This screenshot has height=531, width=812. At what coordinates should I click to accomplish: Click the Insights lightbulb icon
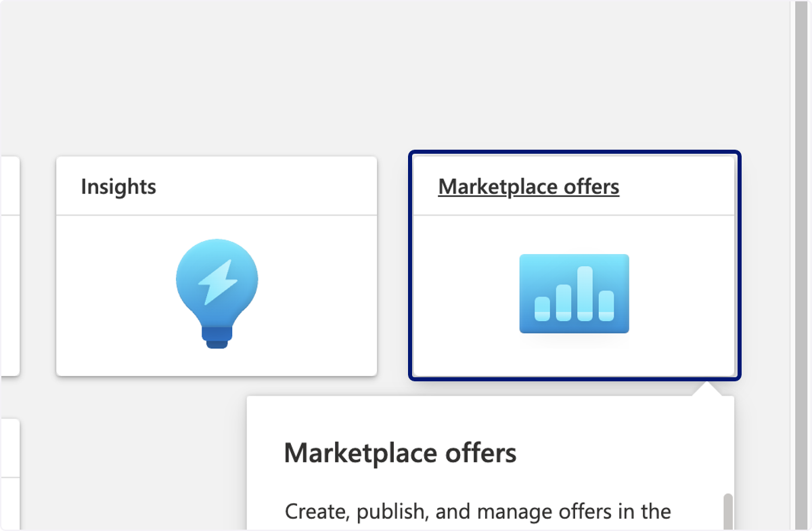(x=217, y=294)
